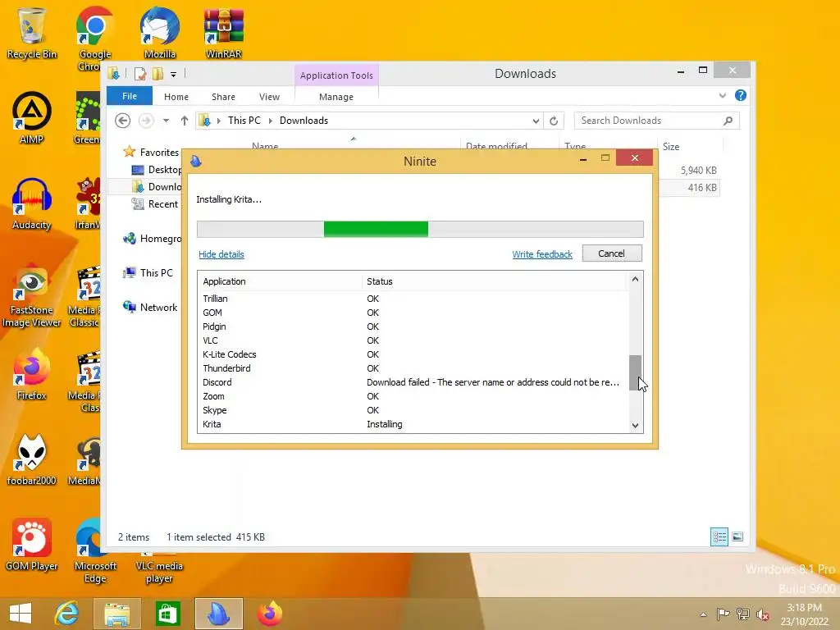
Task: Click the Status column header in Ninite
Action: [x=494, y=282]
